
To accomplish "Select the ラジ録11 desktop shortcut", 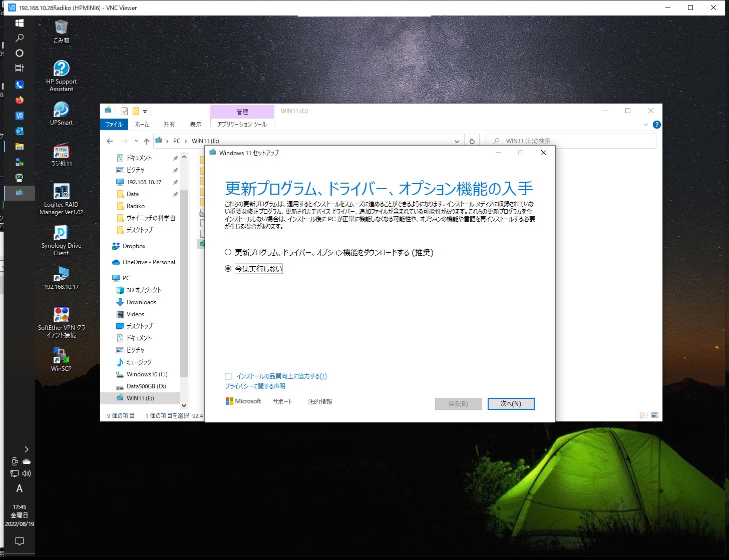I will coord(61,155).
